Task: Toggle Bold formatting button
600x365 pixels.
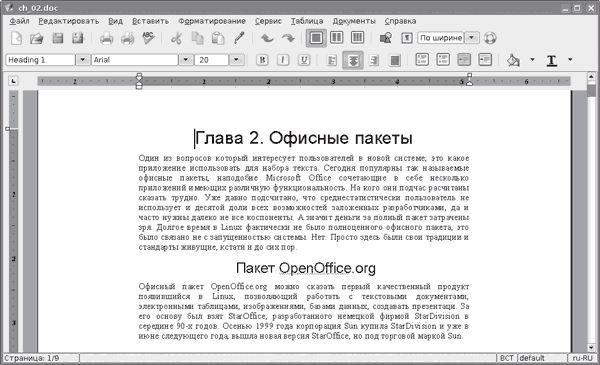Action: pyautogui.click(x=262, y=60)
